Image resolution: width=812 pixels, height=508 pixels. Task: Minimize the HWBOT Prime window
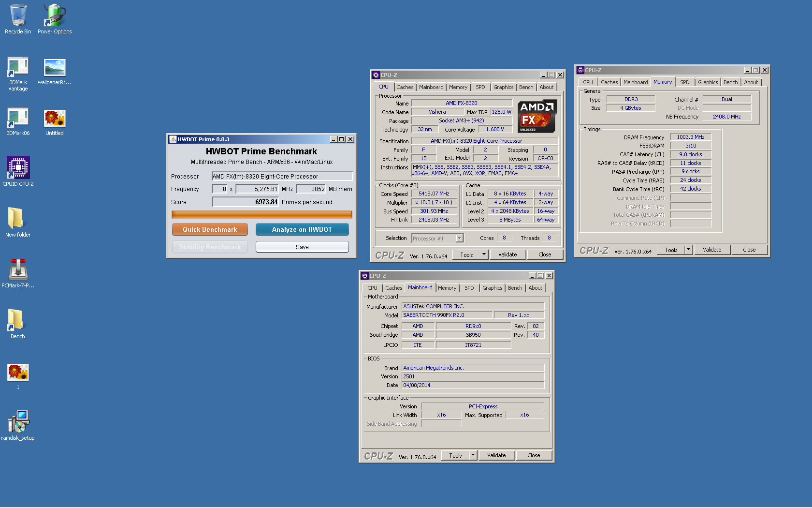tap(333, 139)
